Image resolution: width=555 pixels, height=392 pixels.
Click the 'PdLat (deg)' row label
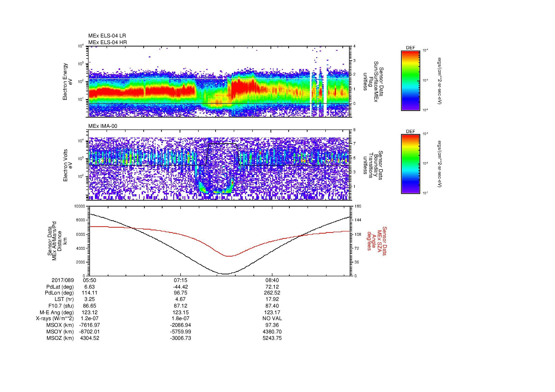coord(60,287)
